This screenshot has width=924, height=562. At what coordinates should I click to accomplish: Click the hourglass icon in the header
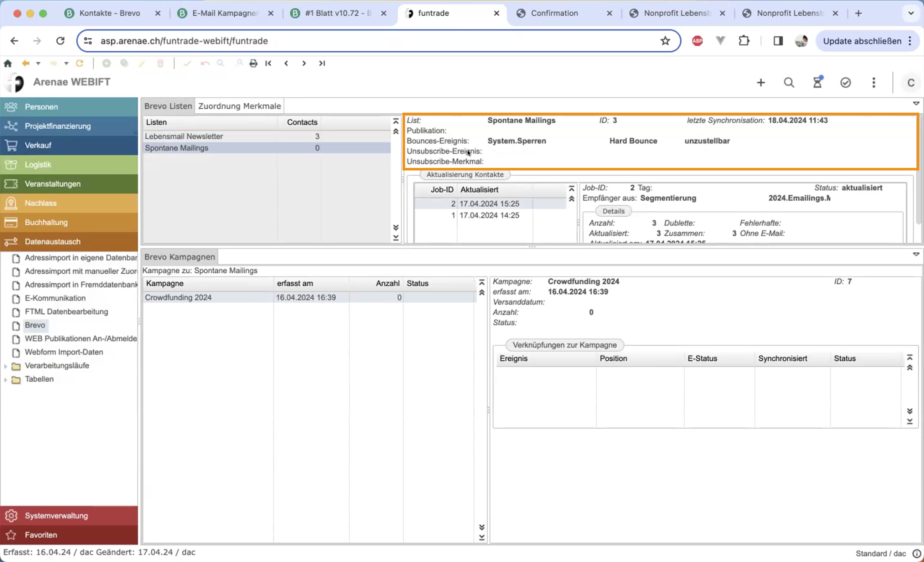(818, 82)
